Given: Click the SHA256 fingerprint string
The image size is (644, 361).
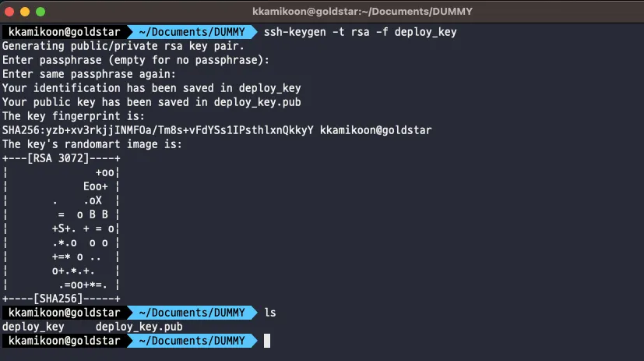Looking at the screenshot, I should point(158,130).
